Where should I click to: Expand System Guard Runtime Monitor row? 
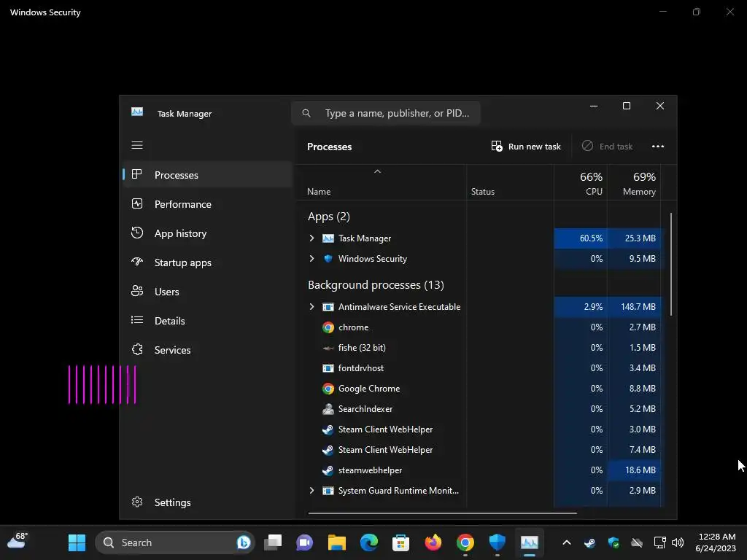click(x=311, y=491)
